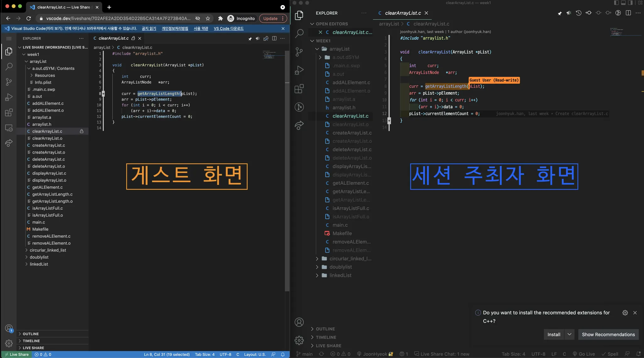Open Manage gear in host activity bar
This screenshot has height=358, width=644.
pos(299,340)
